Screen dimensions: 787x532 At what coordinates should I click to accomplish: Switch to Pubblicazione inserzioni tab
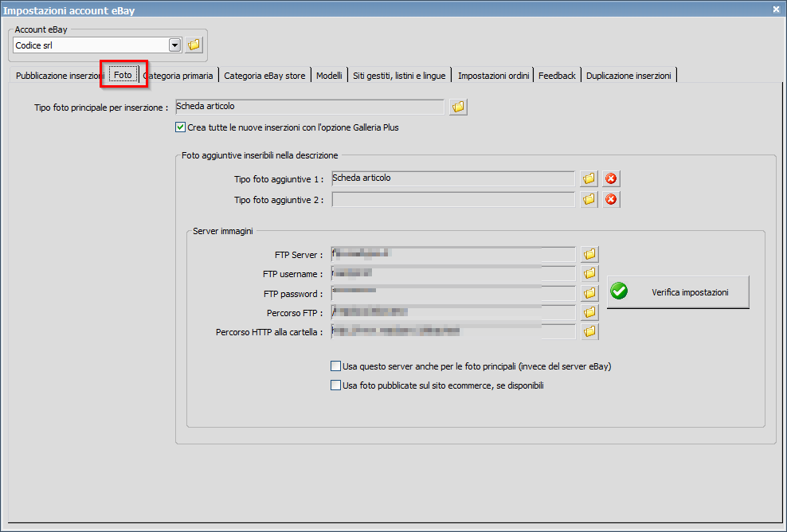[60, 76]
